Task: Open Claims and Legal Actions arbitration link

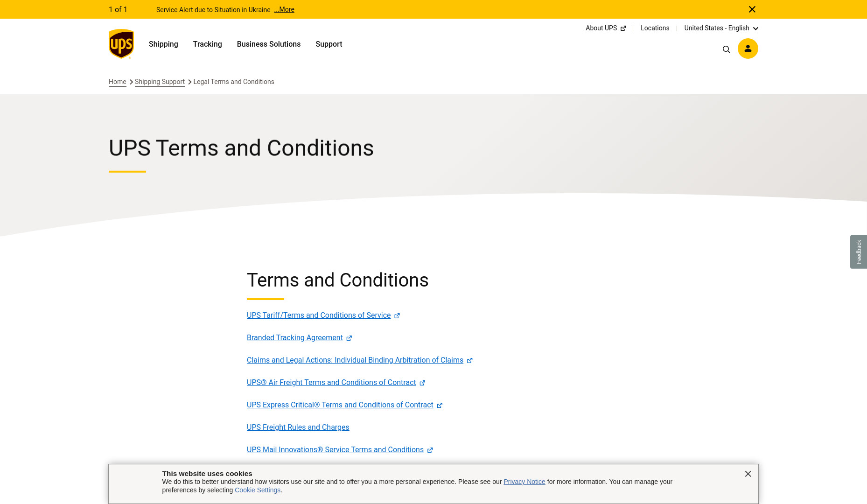Action: 355,360
